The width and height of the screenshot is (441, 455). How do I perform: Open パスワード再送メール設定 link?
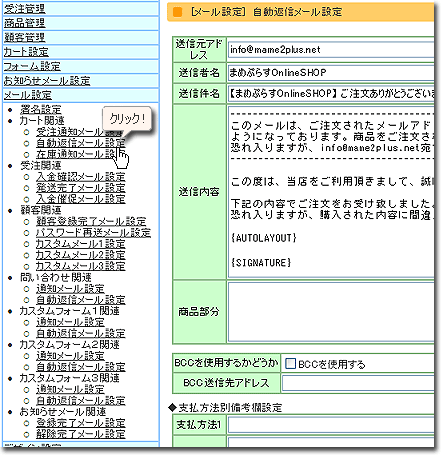tap(93, 233)
